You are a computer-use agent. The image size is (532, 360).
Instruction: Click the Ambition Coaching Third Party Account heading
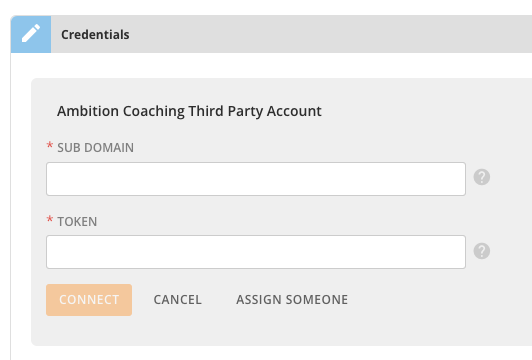tap(189, 111)
